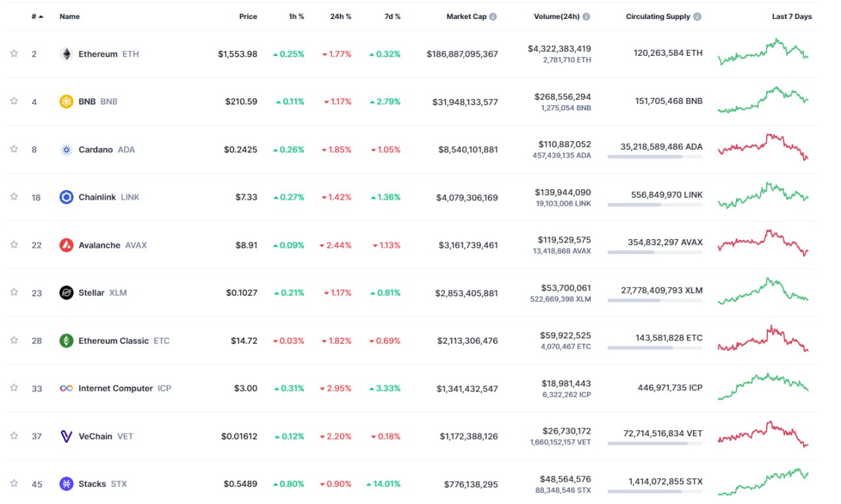The image size is (841, 504).
Task: Favorite Internet Computer with its star
Action: [14, 388]
